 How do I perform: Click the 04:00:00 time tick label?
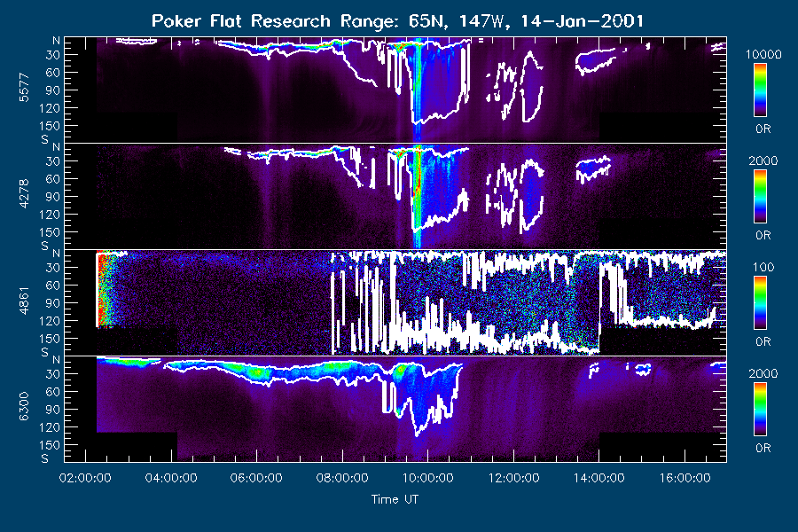(x=171, y=478)
